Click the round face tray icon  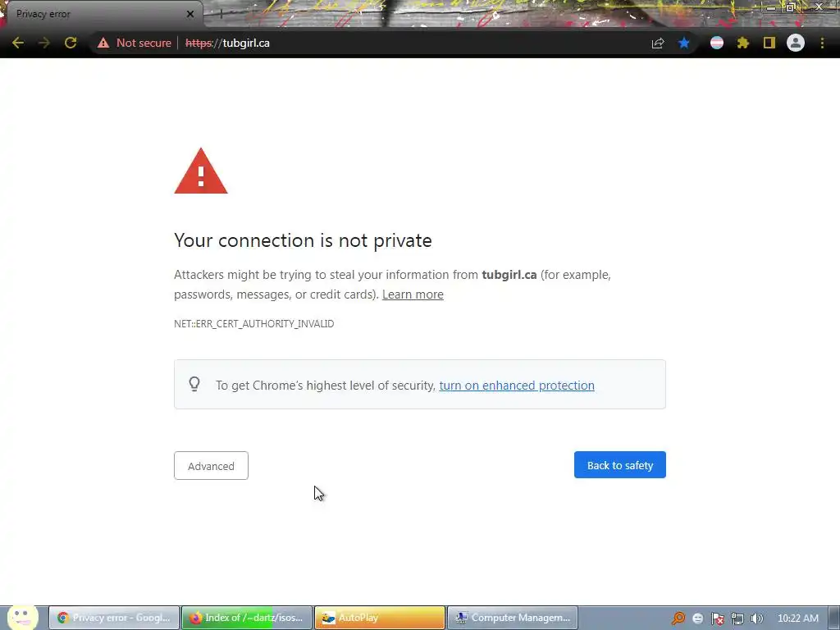[x=697, y=619]
